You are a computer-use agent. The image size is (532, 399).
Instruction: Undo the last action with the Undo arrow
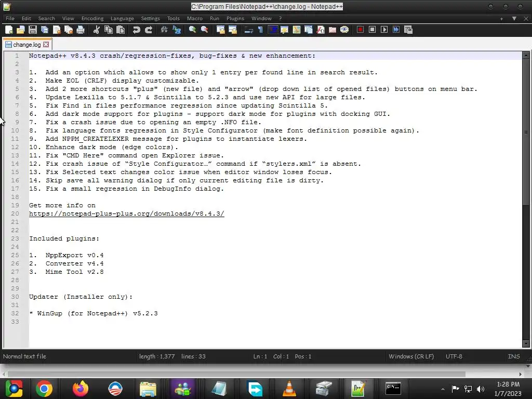point(137,30)
